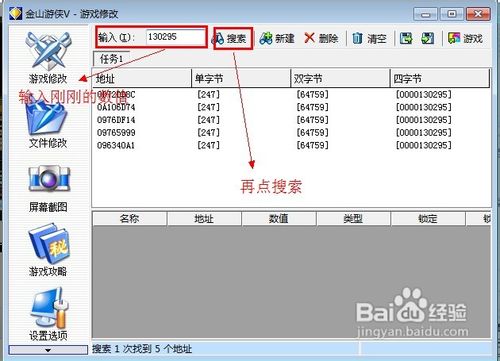
Task: Click [64759] in the 0976DF14 row
Action: pyautogui.click(x=312, y=120)
